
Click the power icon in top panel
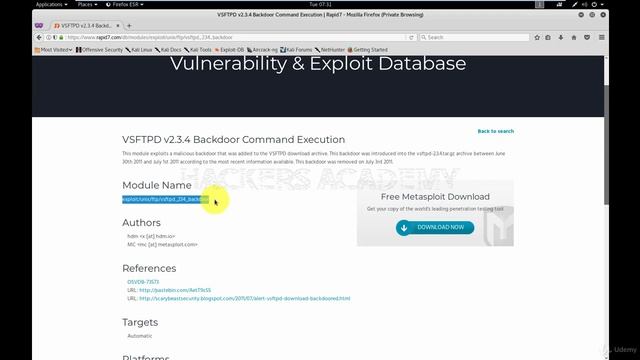click(594, 4)
